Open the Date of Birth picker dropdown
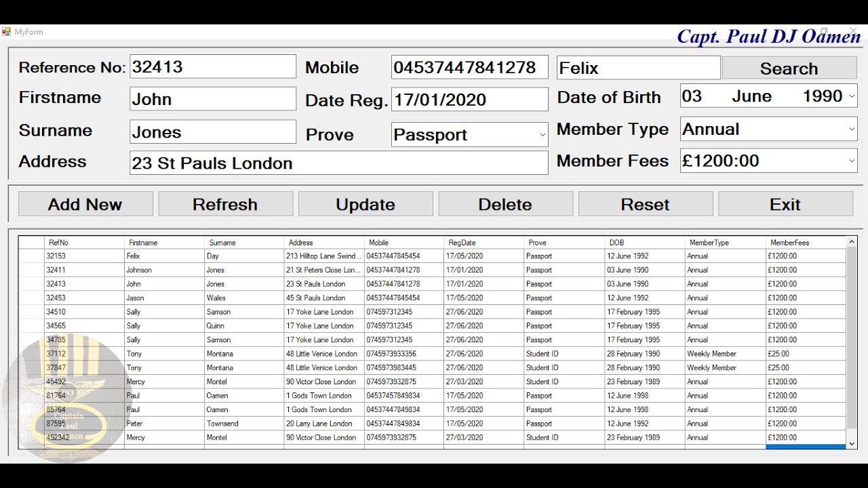This screenshot has height=488, width=868. point(852,96)
